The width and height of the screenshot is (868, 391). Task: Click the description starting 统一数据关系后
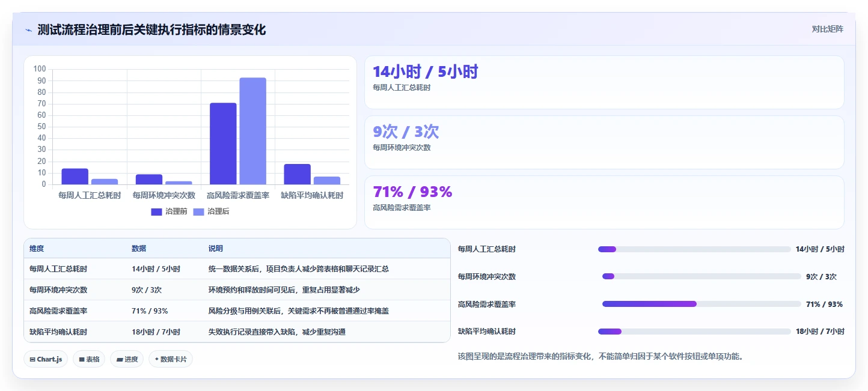point(299,269)
